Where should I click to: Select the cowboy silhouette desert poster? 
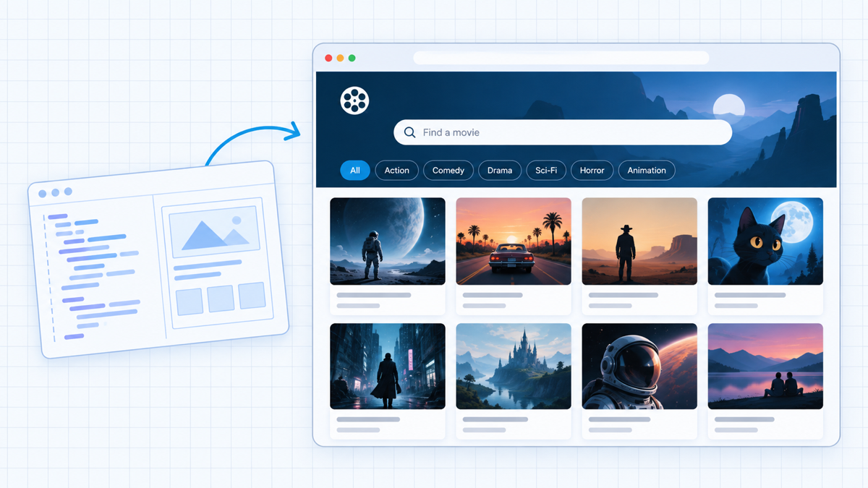(x=639, y=241)
